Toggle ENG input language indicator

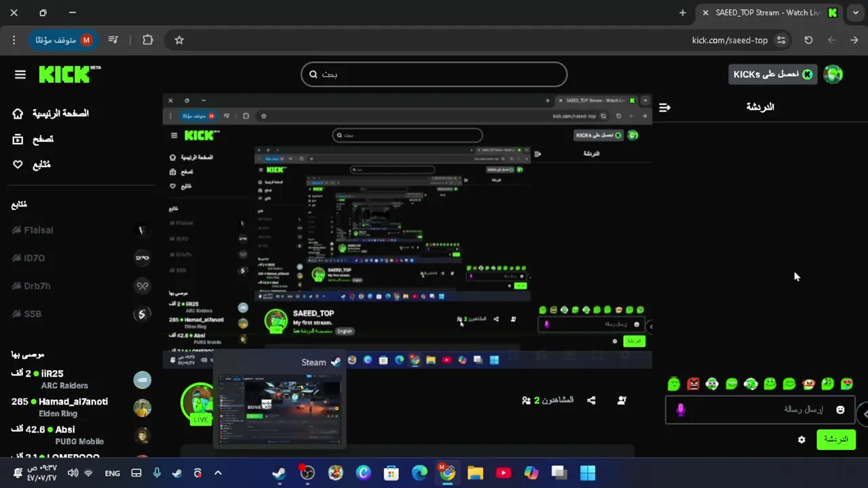pyautogui.click(x=113, y=474)
